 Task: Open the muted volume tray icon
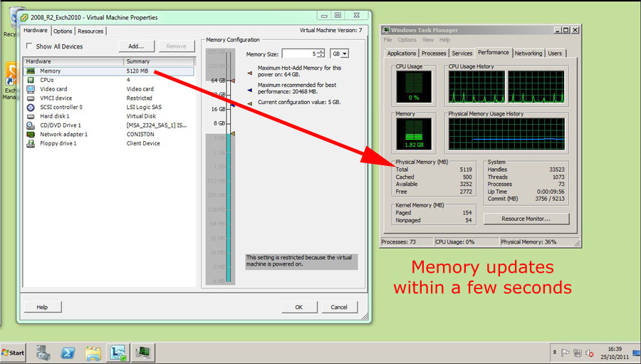pos(589,353)
